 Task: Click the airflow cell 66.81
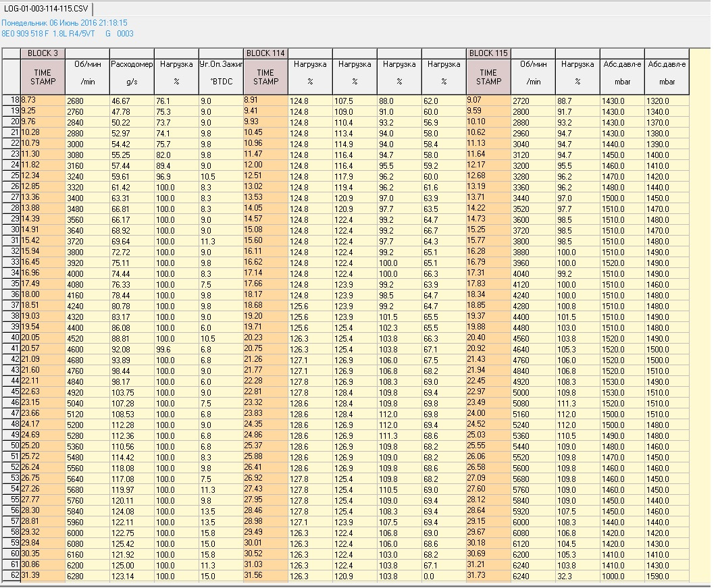coord(132,209)
